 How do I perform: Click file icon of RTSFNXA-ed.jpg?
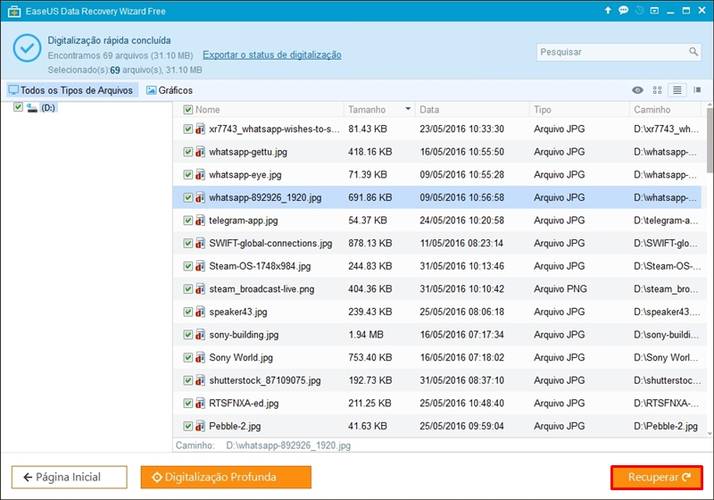[x=200, y=403]
